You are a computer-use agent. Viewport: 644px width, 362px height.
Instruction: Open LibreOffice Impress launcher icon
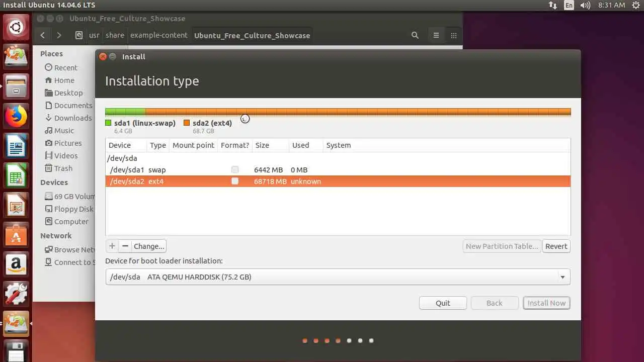coord(16,206)
